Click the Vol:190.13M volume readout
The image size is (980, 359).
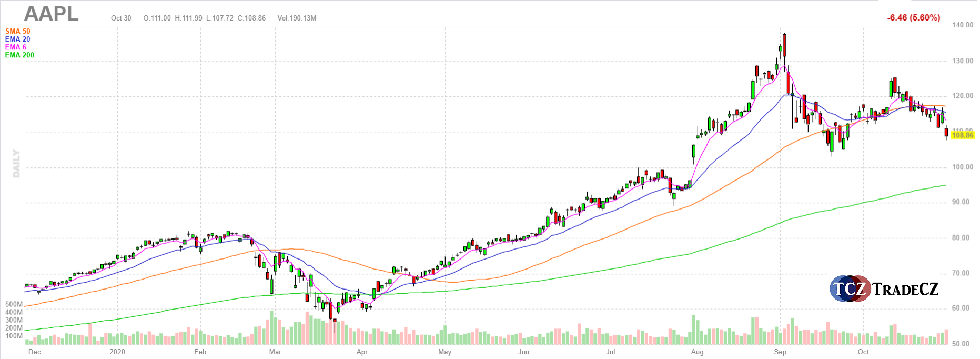click(x=297, y=18)
